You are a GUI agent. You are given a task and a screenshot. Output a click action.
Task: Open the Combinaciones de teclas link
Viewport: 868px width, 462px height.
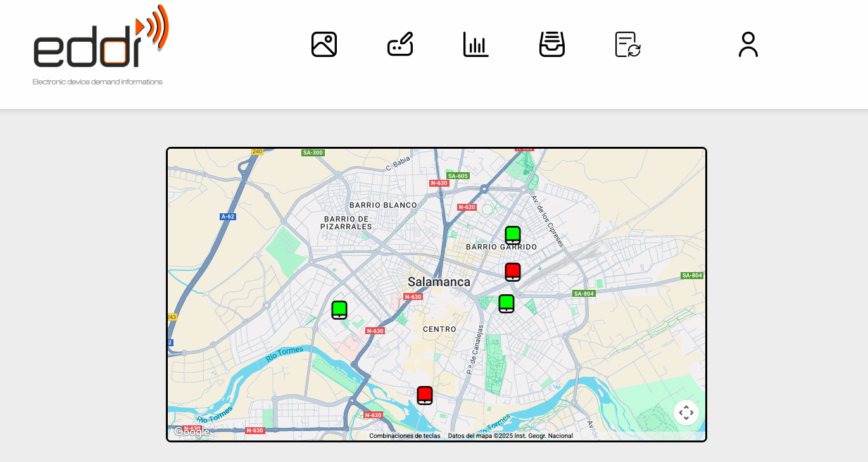(405, 435)
